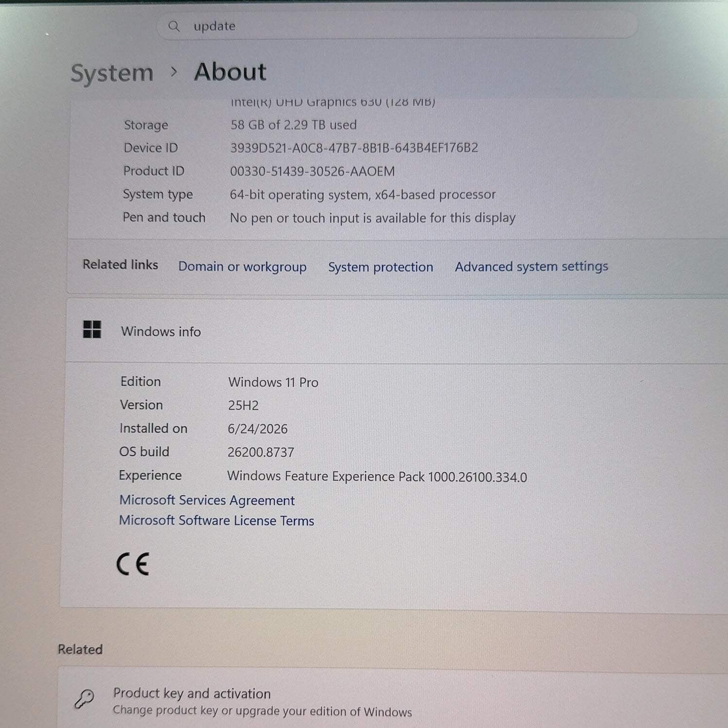This screenshot has height=728, width=728.
Task: Click the Related section heading
Action: coord(80,649)
